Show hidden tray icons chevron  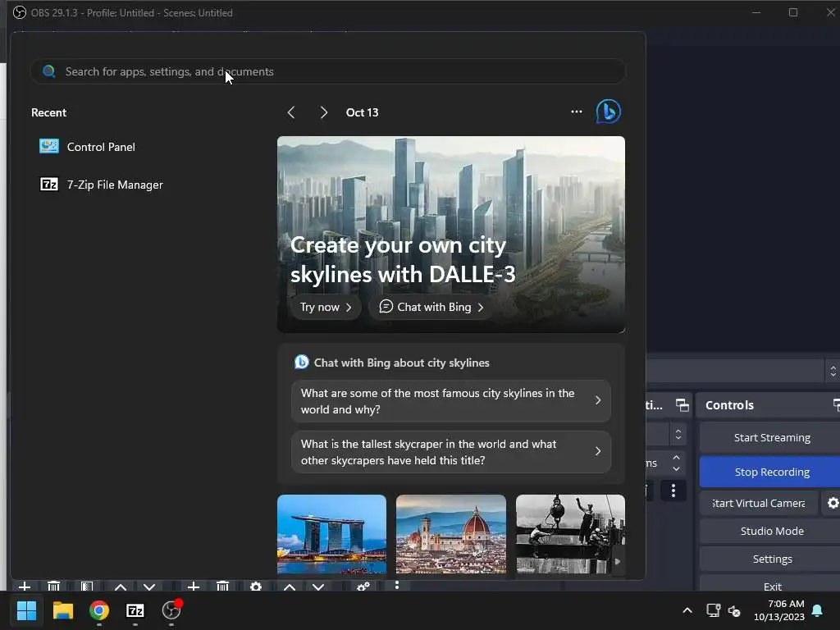tap(687, 610)
